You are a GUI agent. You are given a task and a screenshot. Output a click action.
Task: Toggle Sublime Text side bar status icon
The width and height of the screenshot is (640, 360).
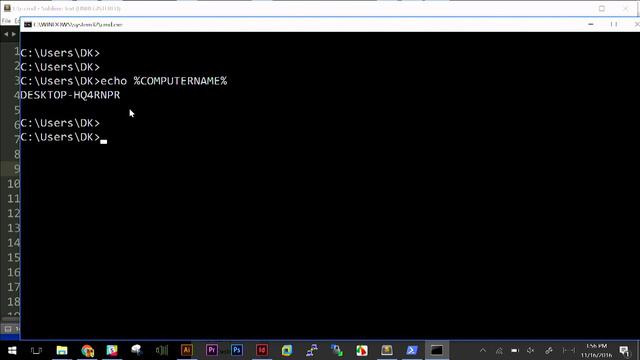pyautogui.click(x=8, y=329)
